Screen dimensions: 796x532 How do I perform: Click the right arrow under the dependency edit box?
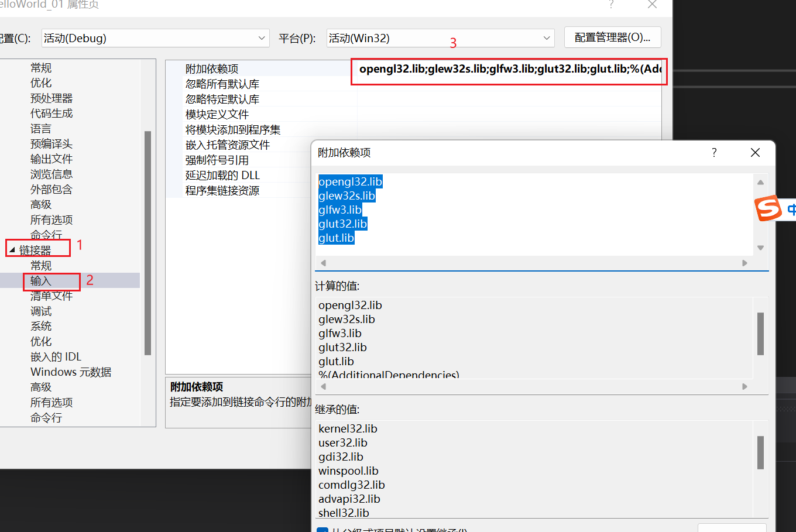click(x=744, y=263)
